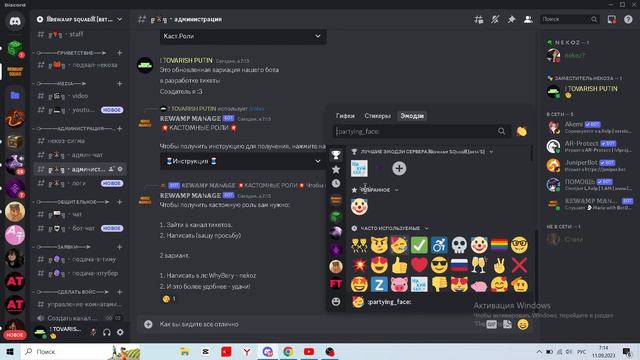Screen dimensions: 640x360
Task: Jump to the FT server emoji category
Action: click(x=336, y=283)
